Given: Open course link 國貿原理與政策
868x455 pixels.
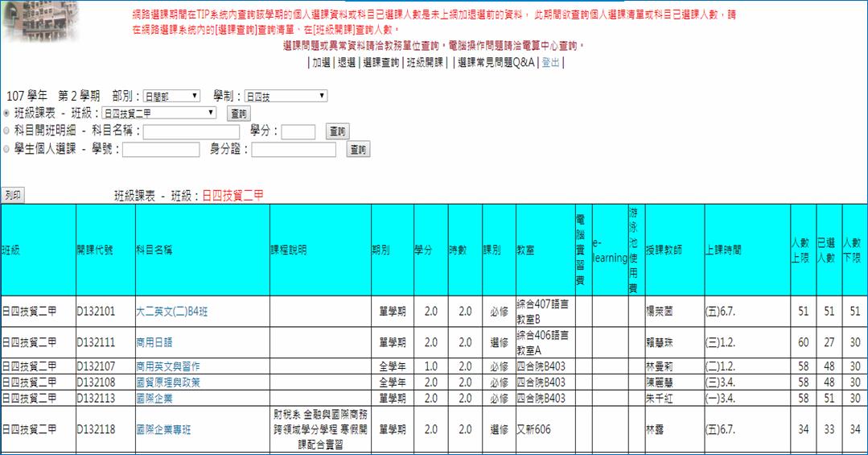Looking at the screenshot, I should (168, 383).
